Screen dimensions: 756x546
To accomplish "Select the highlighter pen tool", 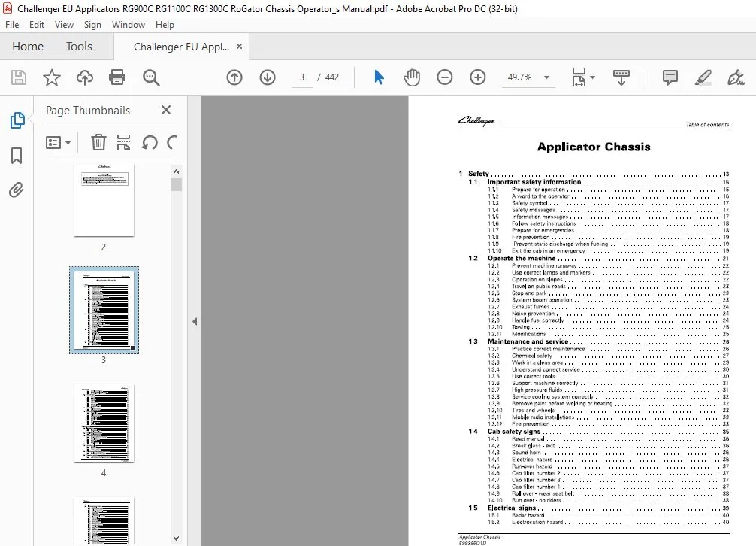I will pos(703,77).
